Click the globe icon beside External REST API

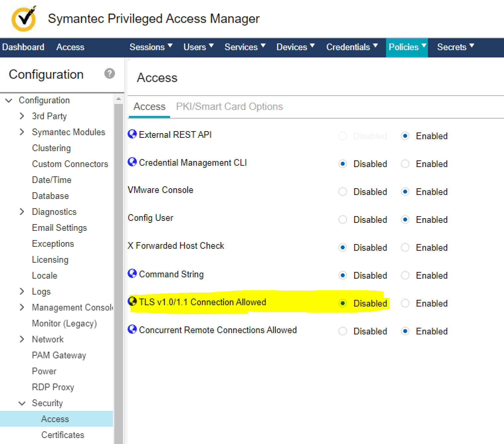click(132, 134)
